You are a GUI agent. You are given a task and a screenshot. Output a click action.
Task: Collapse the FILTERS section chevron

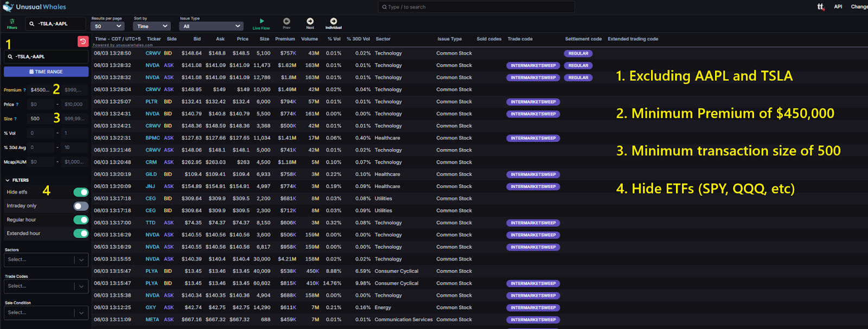pos(8,180)
